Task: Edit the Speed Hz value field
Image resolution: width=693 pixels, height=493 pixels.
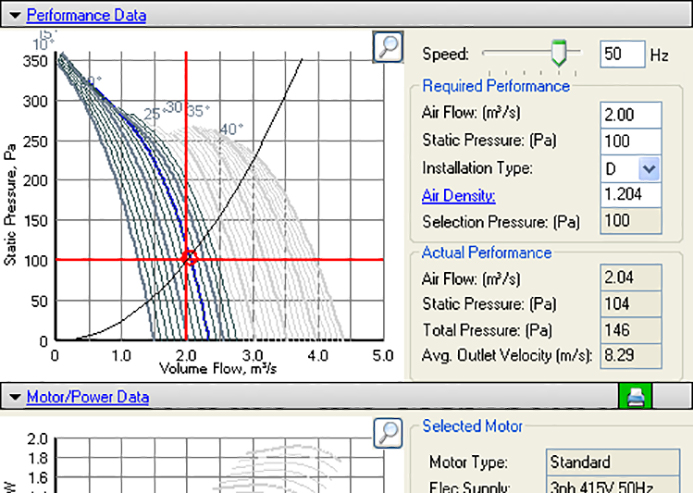Action: pos(622,54)
